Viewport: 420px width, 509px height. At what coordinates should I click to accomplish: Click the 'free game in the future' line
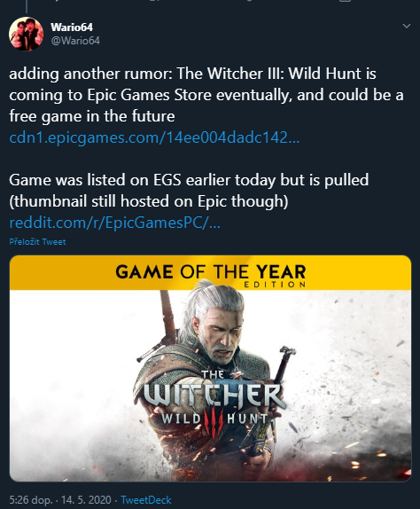pos(92,116)
